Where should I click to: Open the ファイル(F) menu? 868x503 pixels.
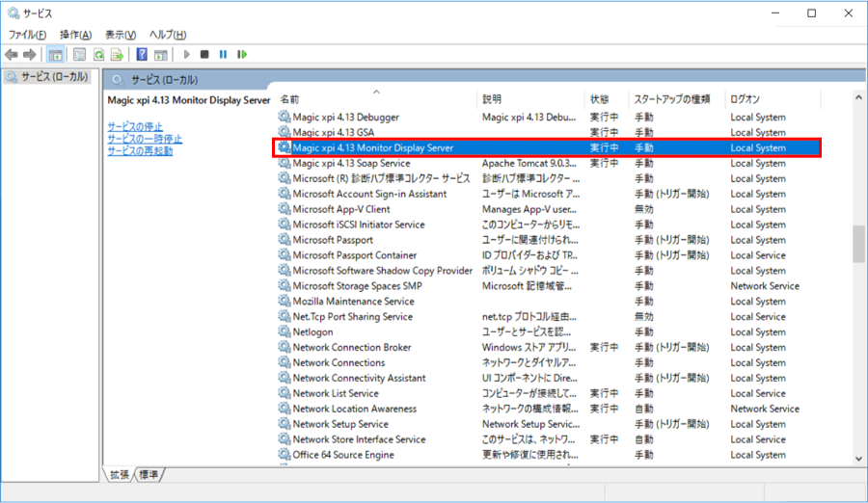pyautogui.click(x=27, y=35)
